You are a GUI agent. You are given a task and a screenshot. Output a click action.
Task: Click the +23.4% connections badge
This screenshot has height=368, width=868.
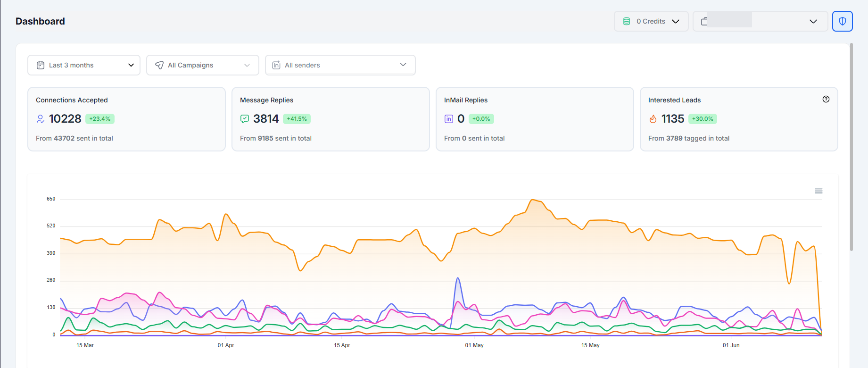(x=100, y=119)
